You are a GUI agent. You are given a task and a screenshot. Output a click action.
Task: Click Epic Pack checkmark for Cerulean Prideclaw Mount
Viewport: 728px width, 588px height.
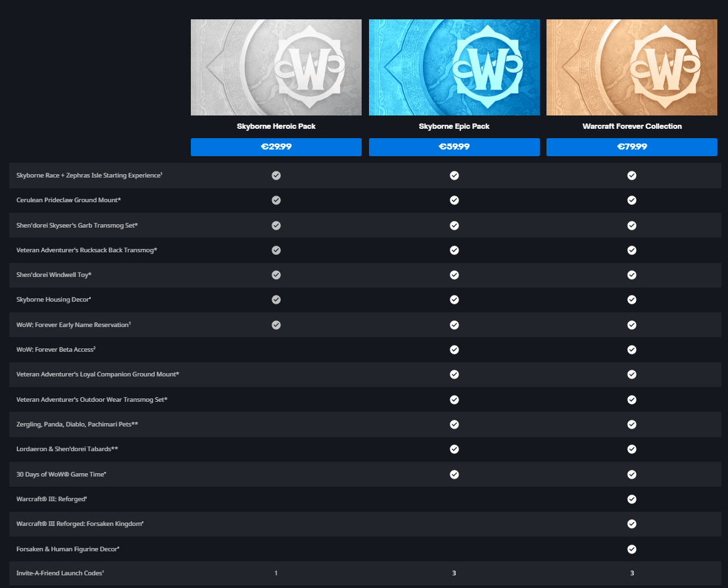click(454, 200)
